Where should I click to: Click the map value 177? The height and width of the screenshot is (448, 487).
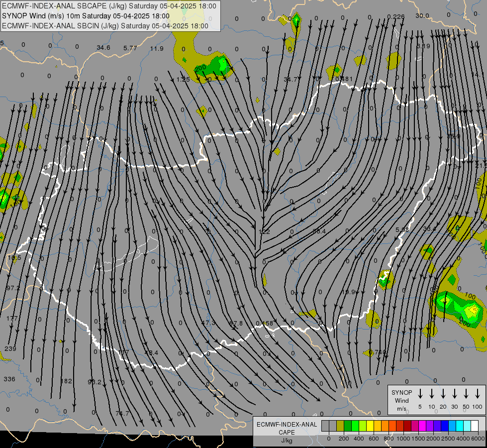pyautogui.click(x=12, y=319)
